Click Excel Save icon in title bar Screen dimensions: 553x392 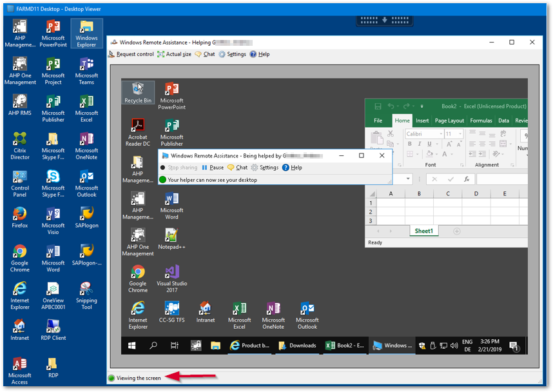378,106
